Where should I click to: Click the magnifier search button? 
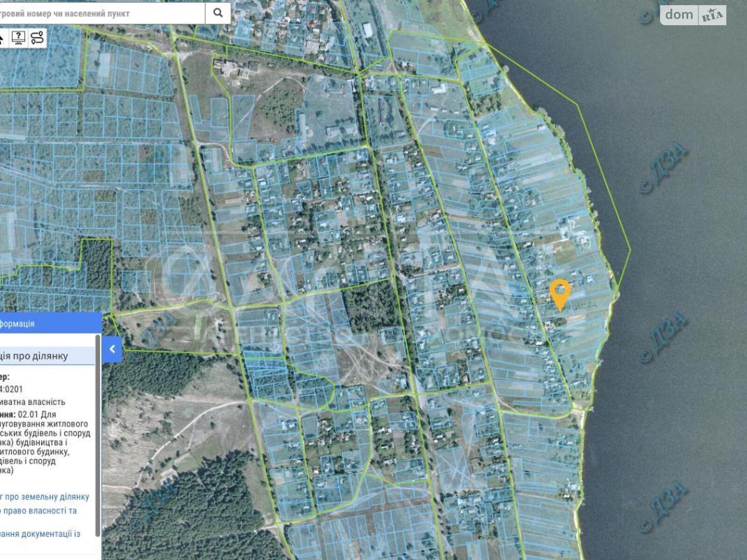coord(218,13)
